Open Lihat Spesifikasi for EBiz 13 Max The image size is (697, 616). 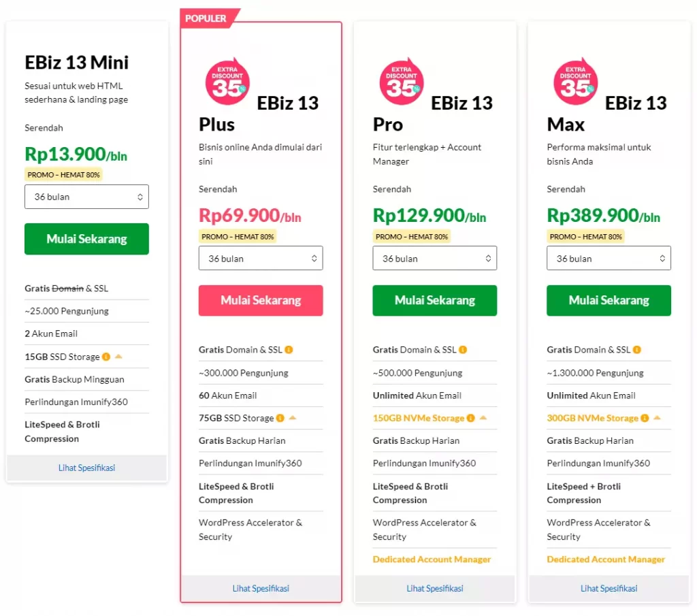609,588
